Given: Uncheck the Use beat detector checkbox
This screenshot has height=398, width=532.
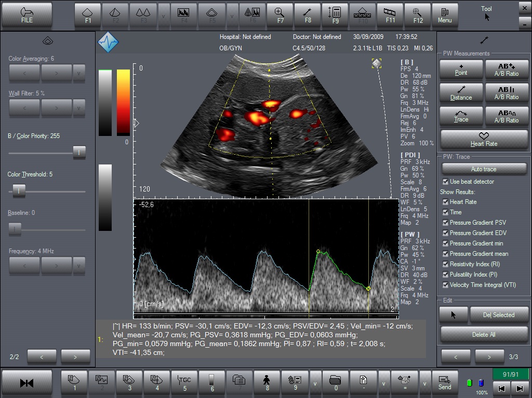Looking at the screenshot, I should [446, 182].
